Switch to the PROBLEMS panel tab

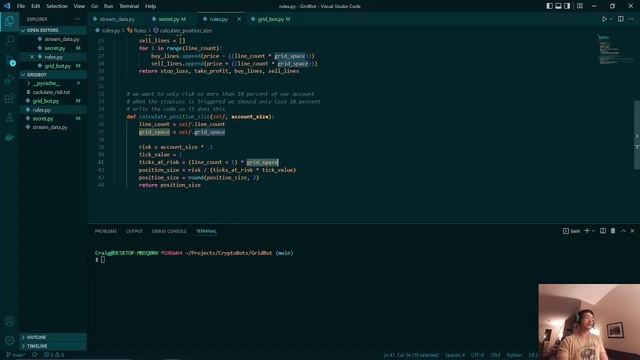click(106, 231)
